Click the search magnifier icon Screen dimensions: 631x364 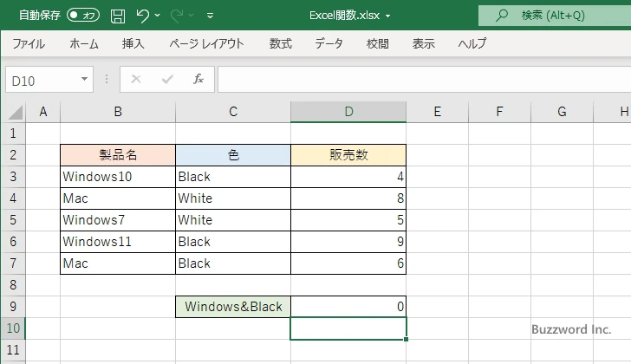(x=501, y=16)
